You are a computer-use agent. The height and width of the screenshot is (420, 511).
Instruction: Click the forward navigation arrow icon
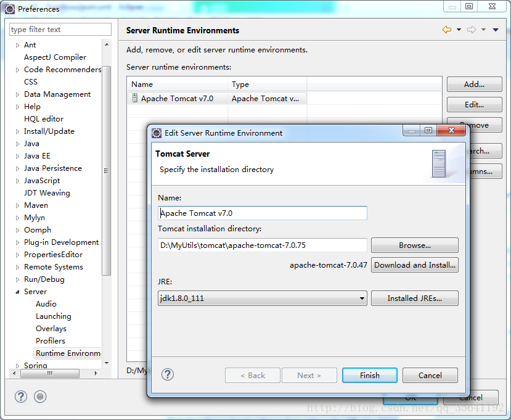tap(472, 30)
